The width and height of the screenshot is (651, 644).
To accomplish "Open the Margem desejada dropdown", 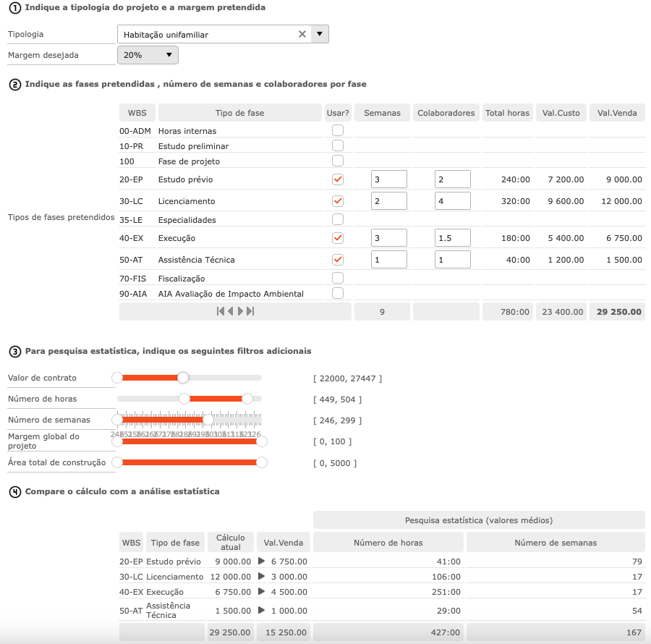I will point(170,54).
